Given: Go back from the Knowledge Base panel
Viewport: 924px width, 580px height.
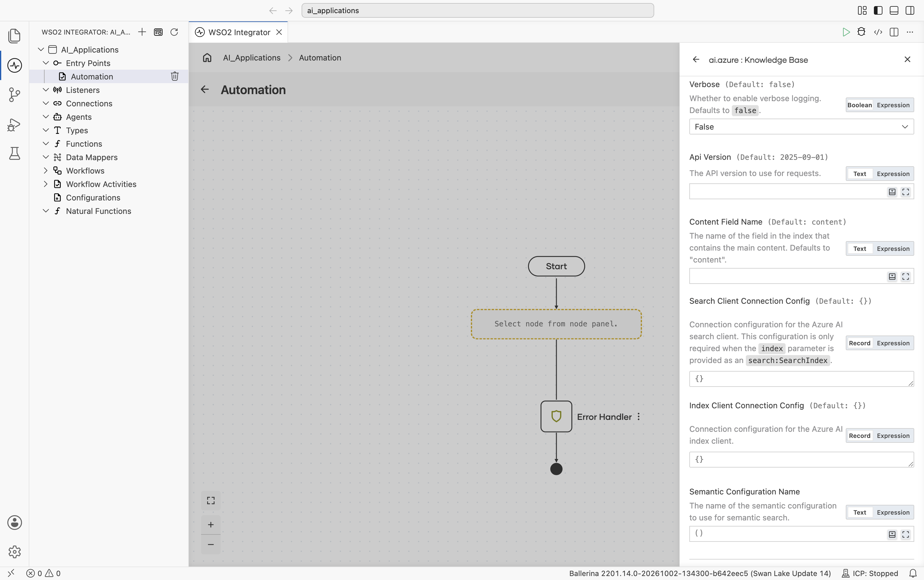Looking at the screenshot, I should coord(696,60).
